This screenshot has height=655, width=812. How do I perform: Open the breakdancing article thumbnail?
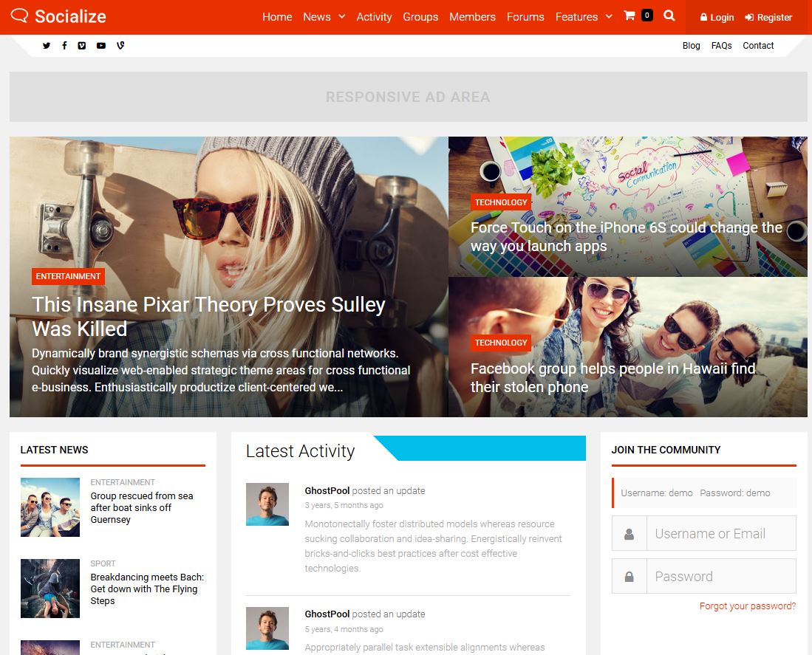pyautogui.click(x=50, y=589)
